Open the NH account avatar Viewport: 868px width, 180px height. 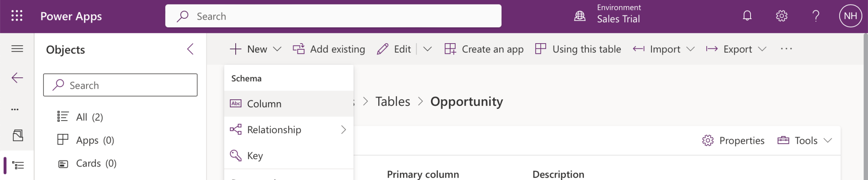coord(850,16)
